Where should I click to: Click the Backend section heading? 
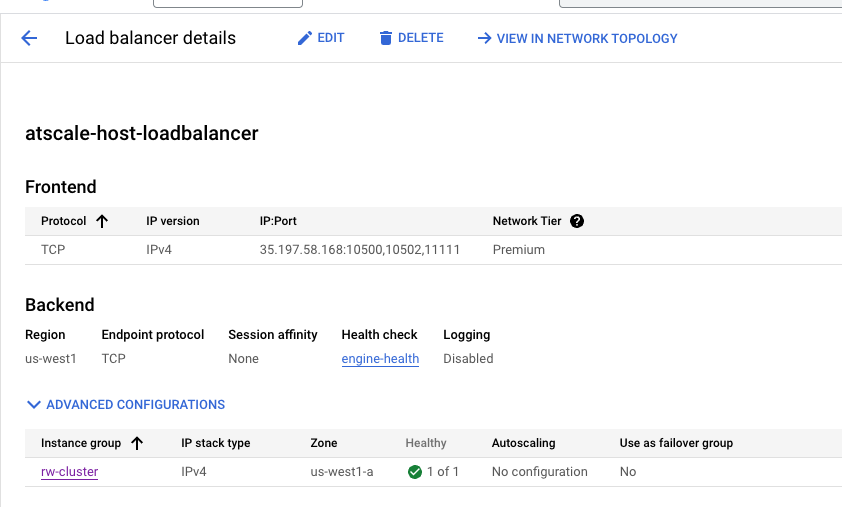click(60, 305)
